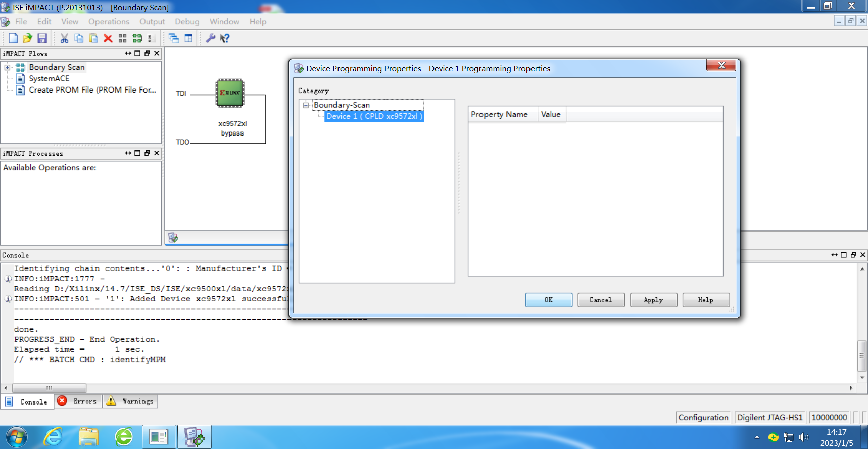This screenshot has height=449, width=868.
Task: Click the Tile windows icon
Action: pyautogui.click(x=188, y=38)
